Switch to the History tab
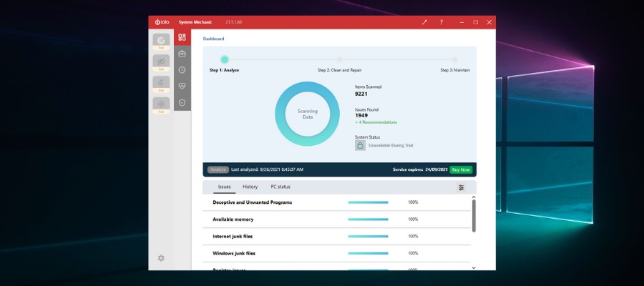Viewport: 644px width, 286px height. pyautogui.click(x=250, y=187)
